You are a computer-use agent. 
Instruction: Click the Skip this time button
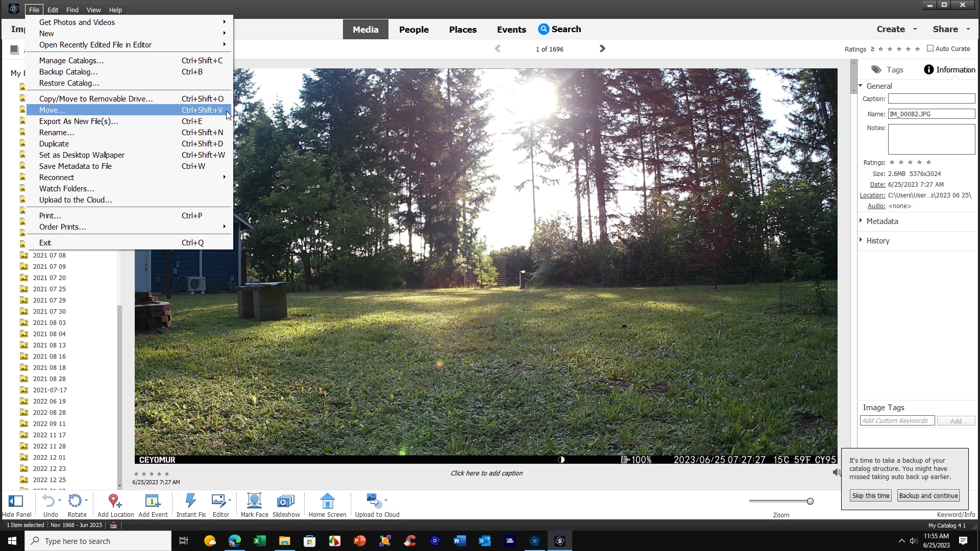[x=870, y=495]
